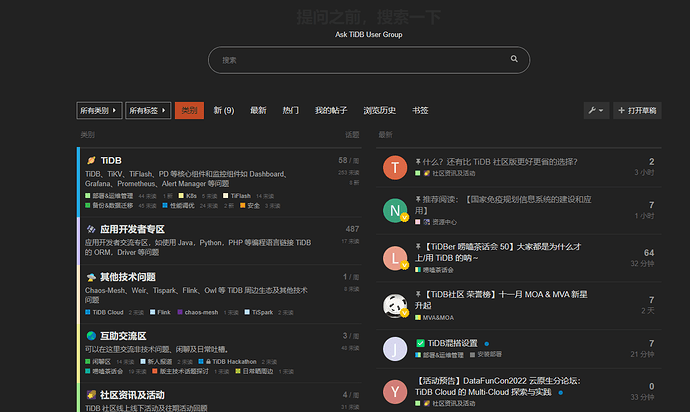Image resolution: width=690 pixels, height=412 pixels.
Task: Click the globe icon beside 互助交流区
Action: [91, 336]
